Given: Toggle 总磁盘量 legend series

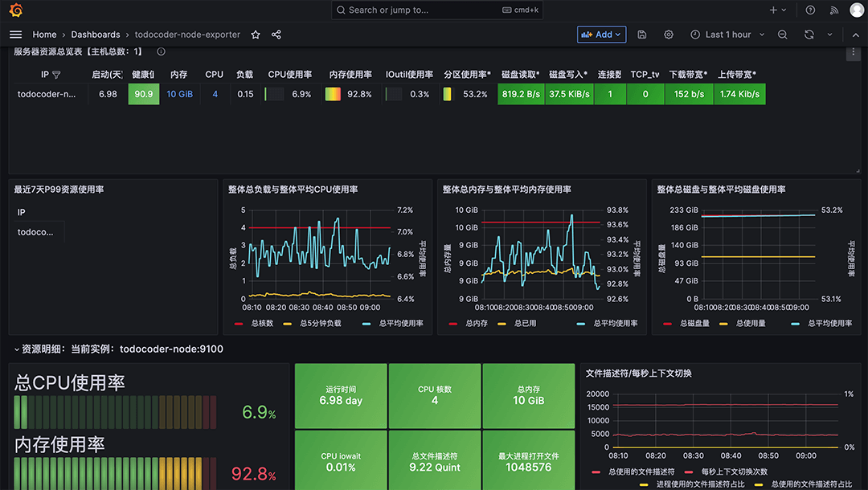Looking at the screenshot, I should (694, 324).
